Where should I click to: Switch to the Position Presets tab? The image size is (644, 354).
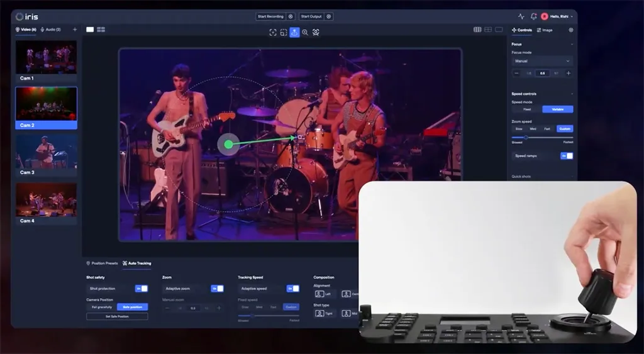pos(102,263)
